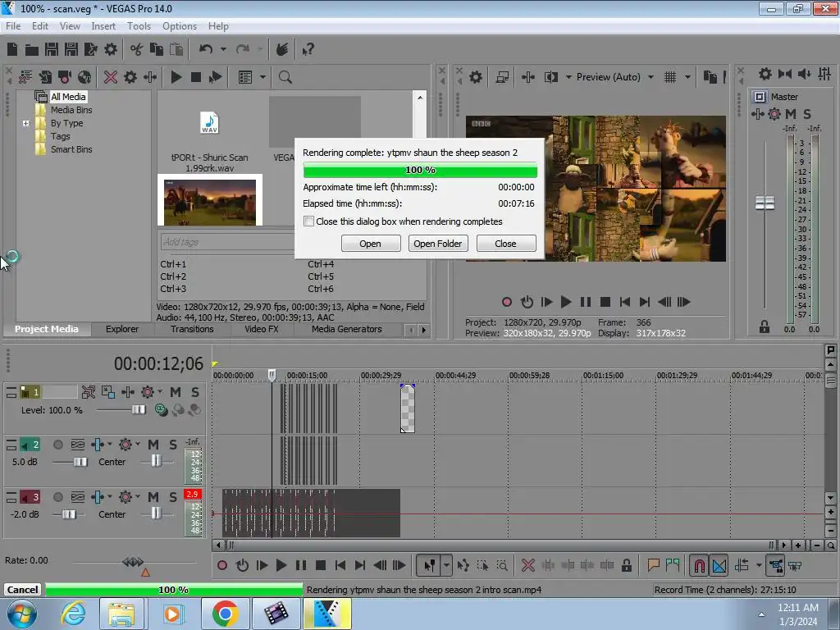This screenshot has height=630, width=840.
Task: Insert marker with flag icon
Action: click(x=653, y=565)
